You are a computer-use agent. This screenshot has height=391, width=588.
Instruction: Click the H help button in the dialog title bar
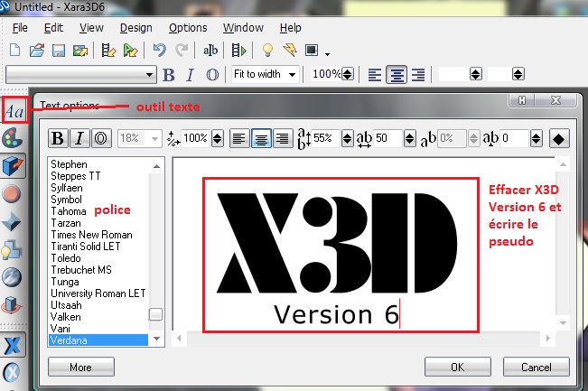click(x=522, y=100)
